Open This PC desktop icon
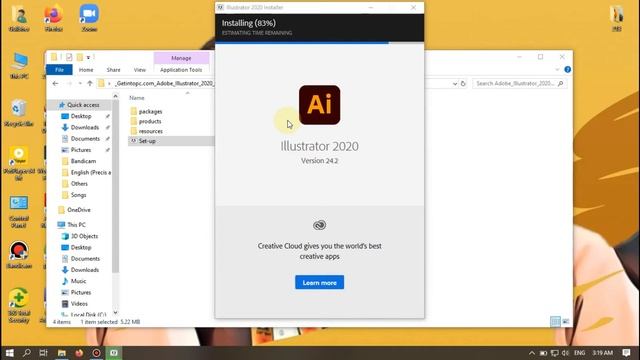 [x=19, y=65]
